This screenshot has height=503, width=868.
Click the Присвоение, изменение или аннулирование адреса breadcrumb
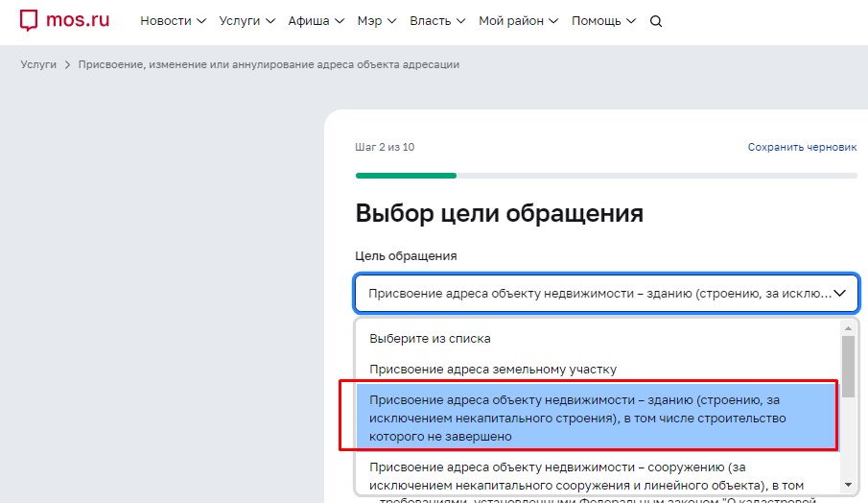pos(269,64)
